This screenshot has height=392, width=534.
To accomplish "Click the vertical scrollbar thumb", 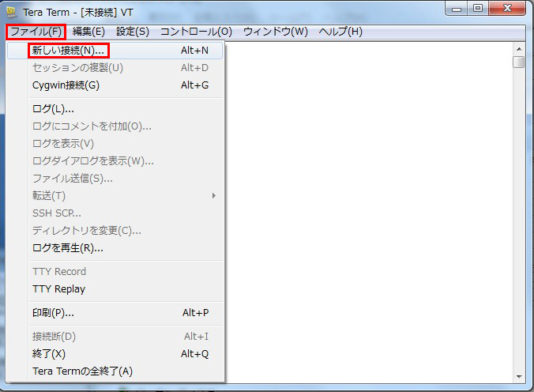I will [518, 62].
